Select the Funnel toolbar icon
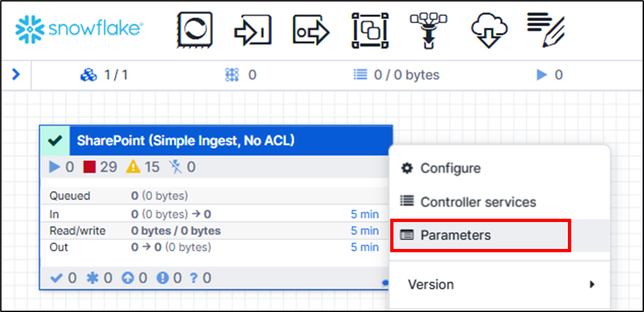644x312 pixels. coord(428,30)
